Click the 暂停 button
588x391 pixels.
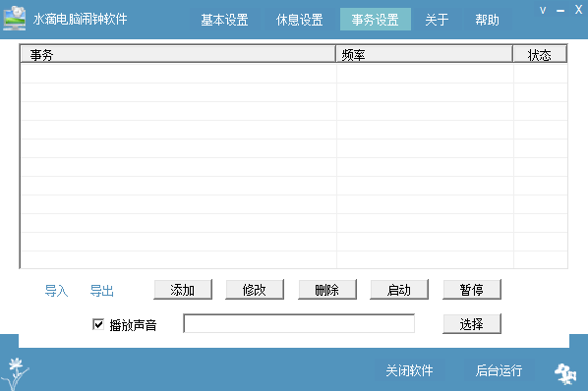click(x=472, y=290)
